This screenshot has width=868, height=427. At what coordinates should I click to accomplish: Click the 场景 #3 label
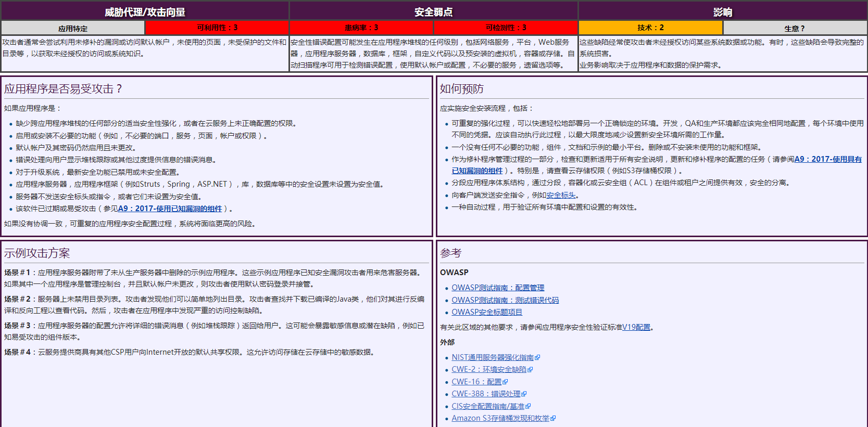click(17, 326)
